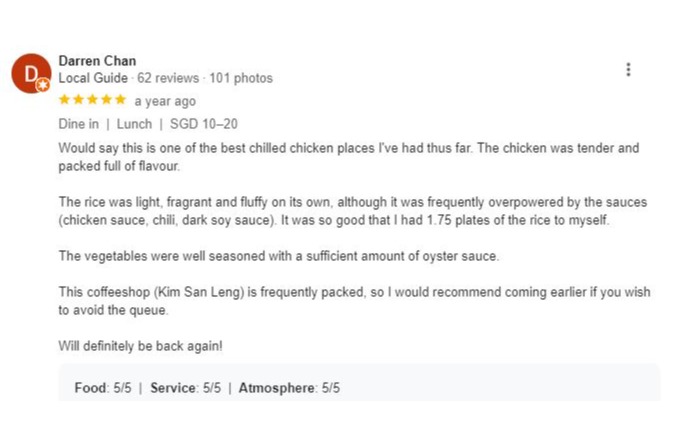Click the first star of the rating
The width and height of the screenshot is (673, 448).
[65, 100]
